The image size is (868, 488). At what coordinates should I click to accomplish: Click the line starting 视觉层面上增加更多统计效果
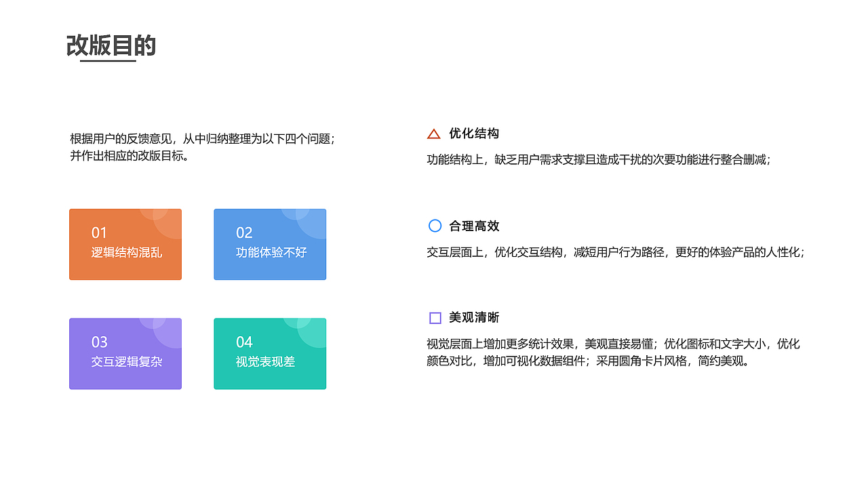click(x=614, y=344)
